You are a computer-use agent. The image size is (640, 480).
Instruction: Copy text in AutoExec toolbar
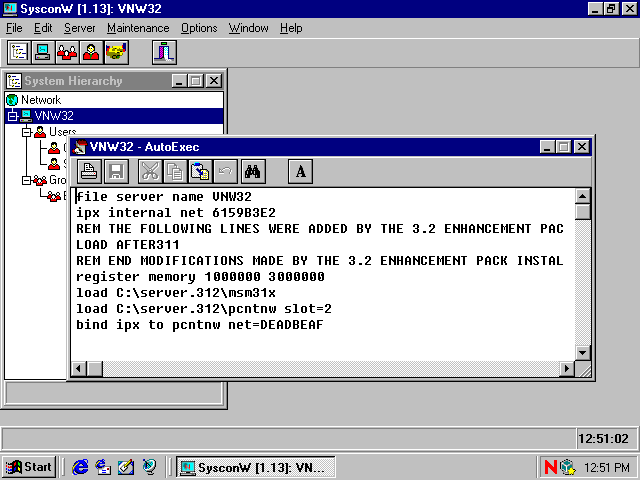pyautogui.click(x=175, y=171)
